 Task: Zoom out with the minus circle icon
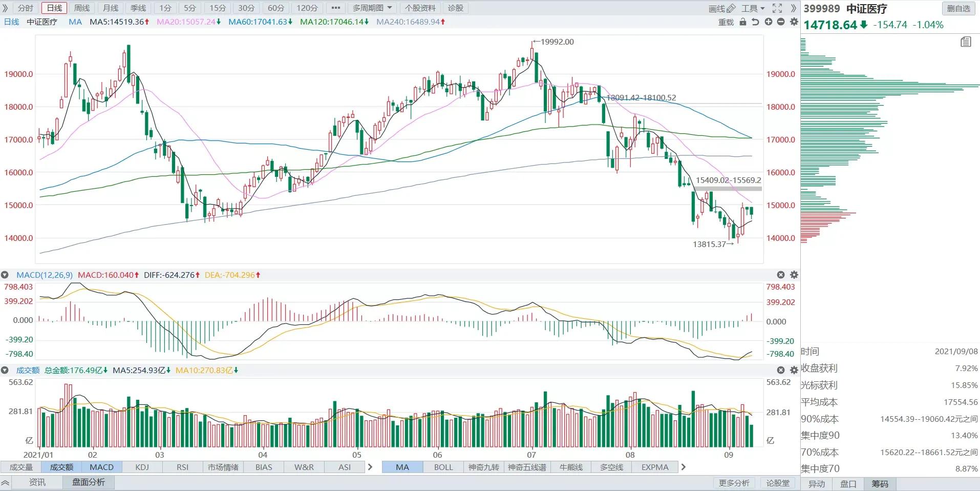[x=781, y=22]
